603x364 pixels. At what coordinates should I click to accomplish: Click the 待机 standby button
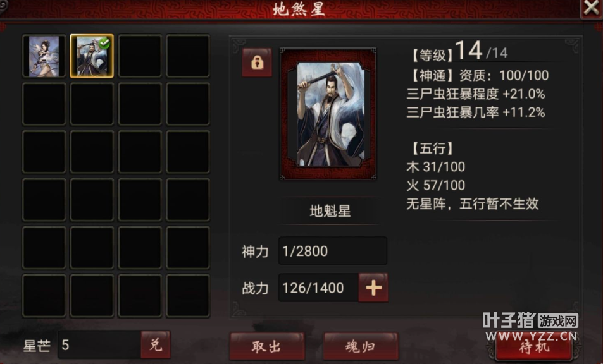[534, 347]
